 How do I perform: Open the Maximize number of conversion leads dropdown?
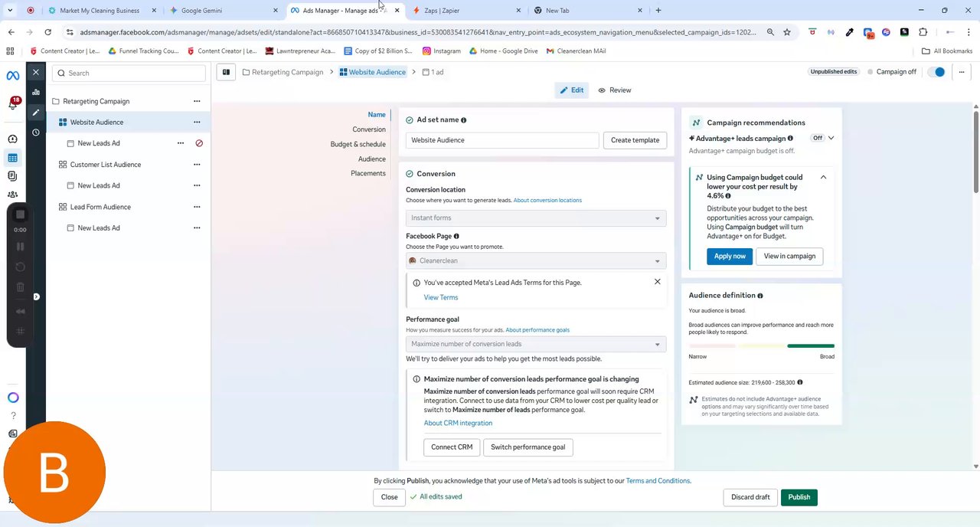click(x=536, y=344)
